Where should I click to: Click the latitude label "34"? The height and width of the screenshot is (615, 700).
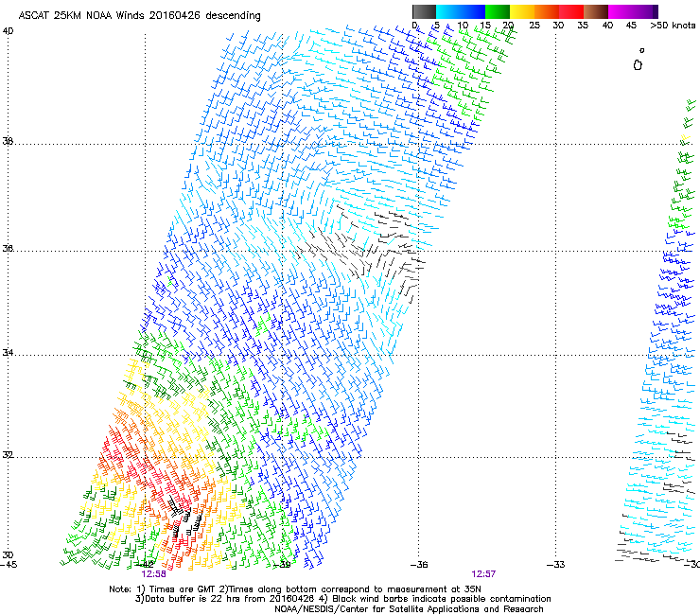8,352
